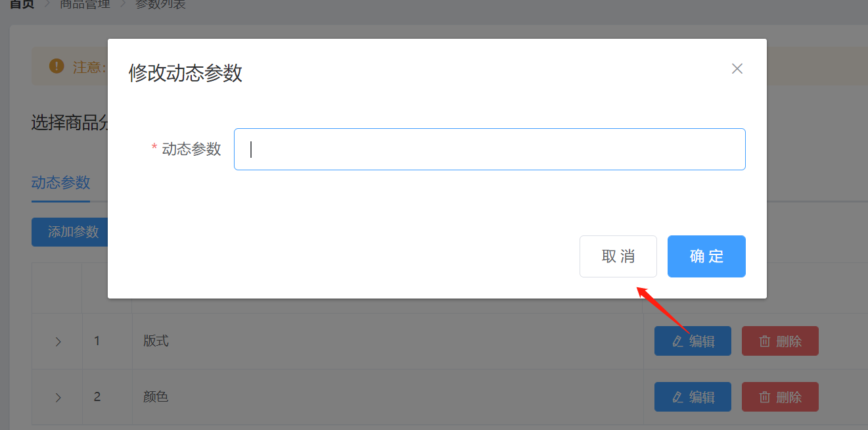Cancel the dialog with 取消
Viewport: 868px width, 430px height.
point(618,256)
